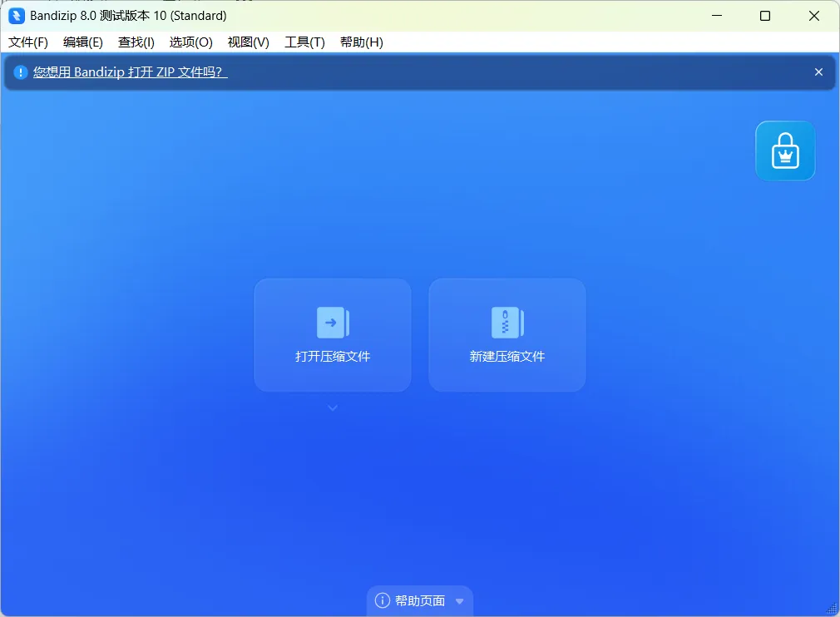This screenshot has width=840, height=617.
Task: Click the Bandizip app icon in title bar
Action: click(x=17, y=16)
